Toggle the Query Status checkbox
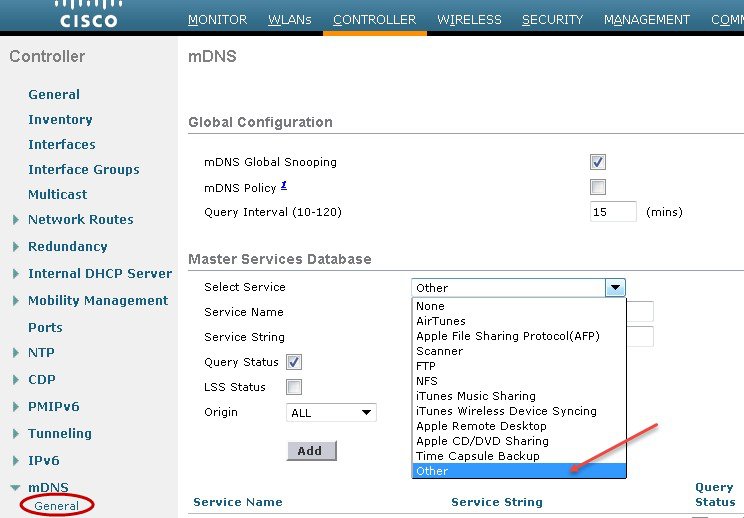Image resolution: width=744 pixels, height=518 pixels. point(294,362)
